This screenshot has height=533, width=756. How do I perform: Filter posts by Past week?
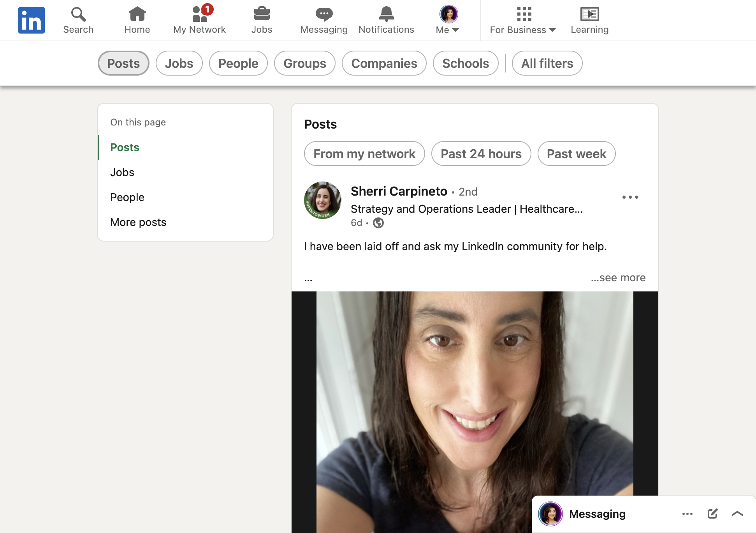coord(577,154)
